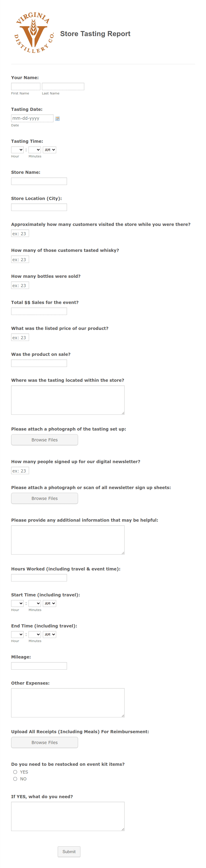Select NO for event kit restock
206x868 pixels.
[x=15, y=779]
